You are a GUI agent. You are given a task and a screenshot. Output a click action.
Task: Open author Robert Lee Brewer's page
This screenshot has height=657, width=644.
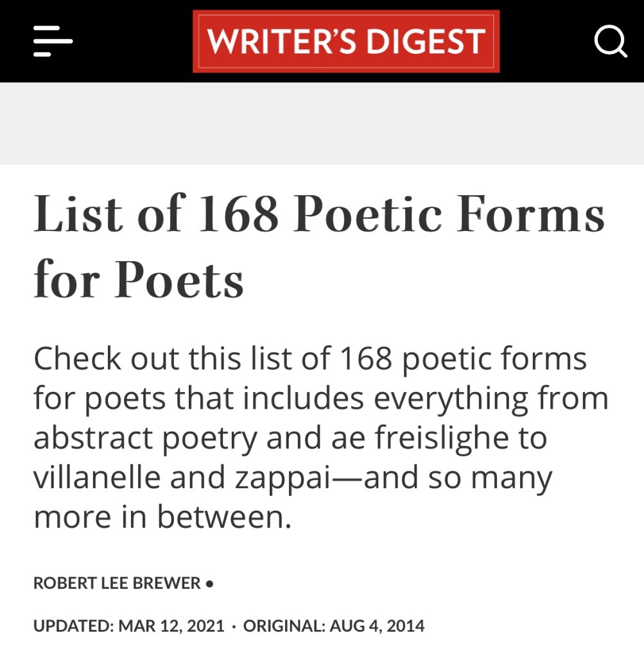pyautogui.click(x=117, y=584)
